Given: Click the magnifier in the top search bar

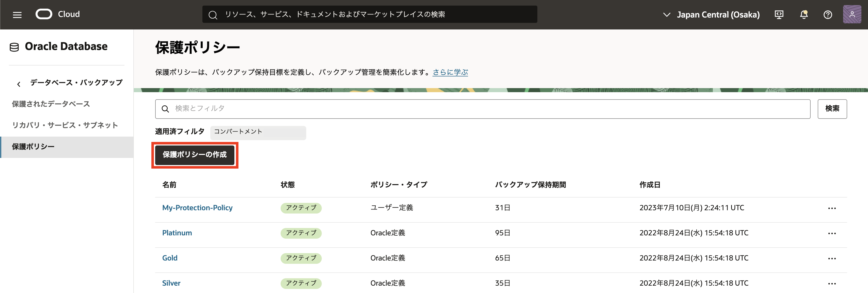Looking at the screenshot, I should [x=213, y=15].
